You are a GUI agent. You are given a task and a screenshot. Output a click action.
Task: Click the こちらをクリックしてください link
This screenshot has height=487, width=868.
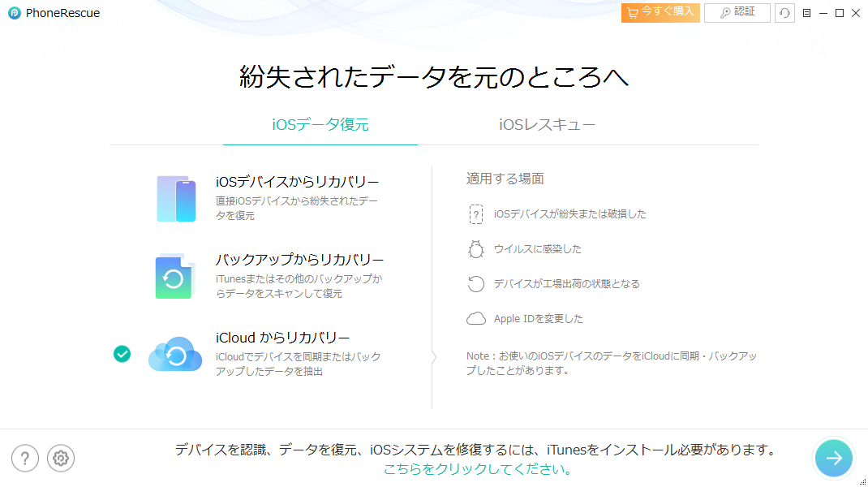pyautogui.click(x=478, y=469)
